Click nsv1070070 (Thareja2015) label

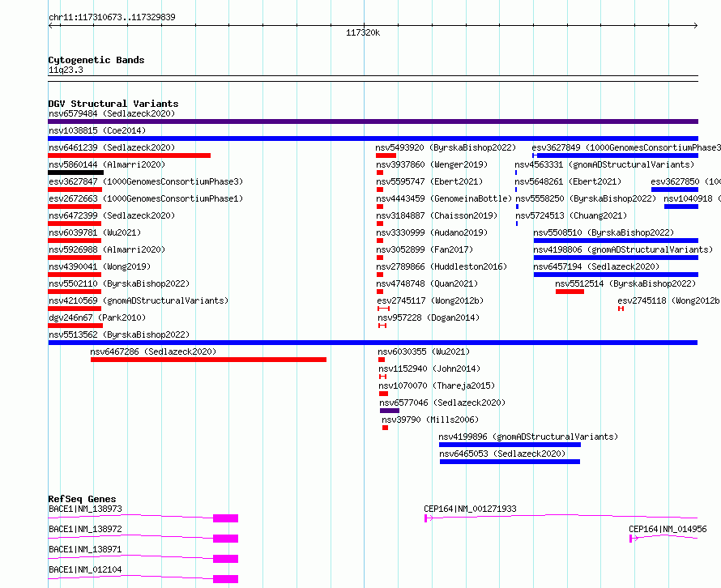437,386
